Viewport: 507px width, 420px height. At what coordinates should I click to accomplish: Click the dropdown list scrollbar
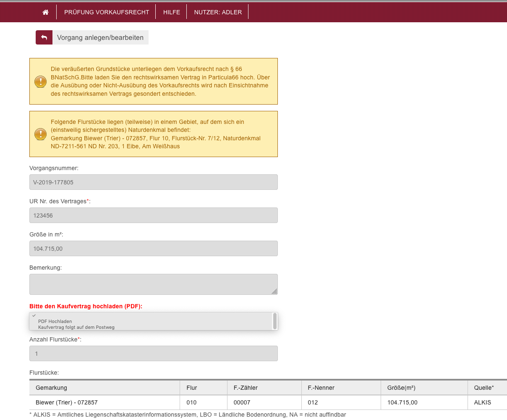(275, 321)
